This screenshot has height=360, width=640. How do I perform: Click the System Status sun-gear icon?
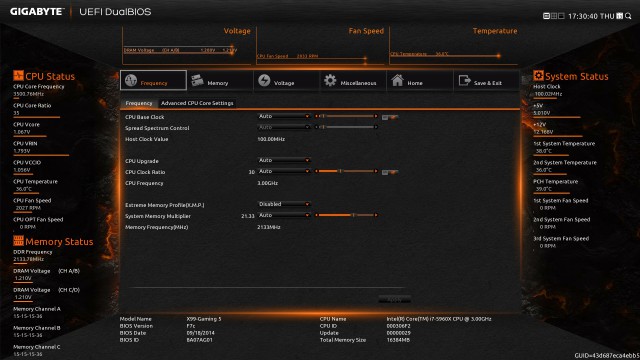[x=538, y=76]
